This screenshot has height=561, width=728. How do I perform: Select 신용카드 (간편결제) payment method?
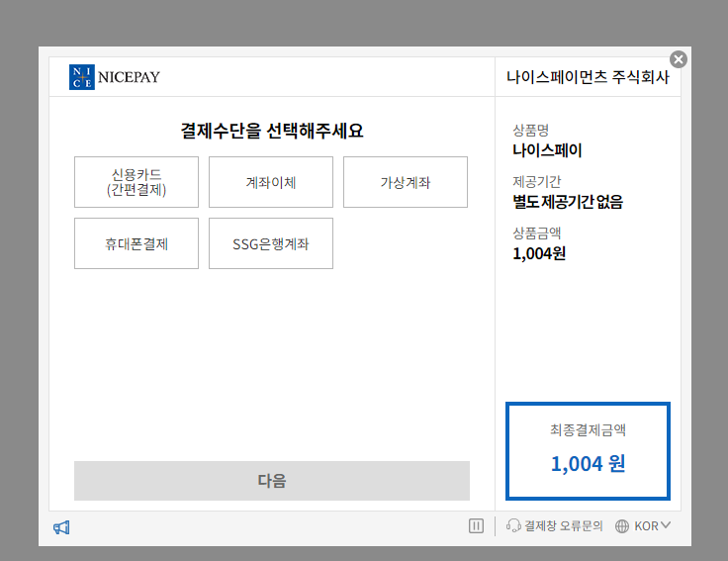coord(136,182)
